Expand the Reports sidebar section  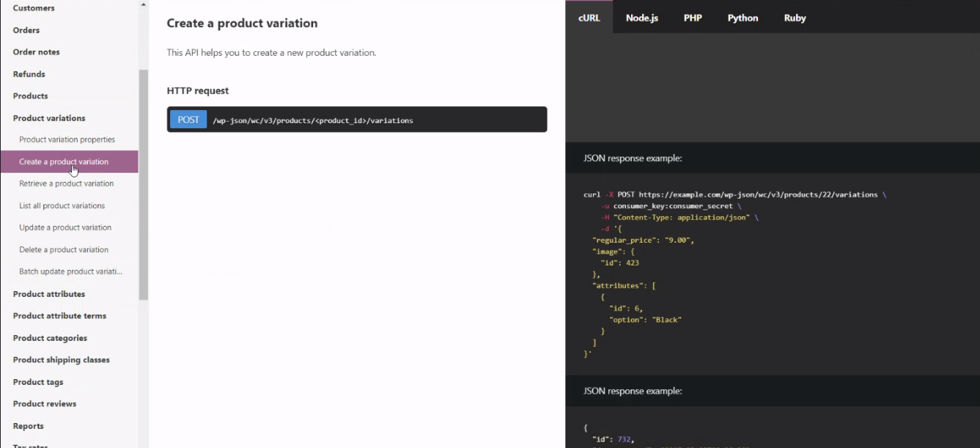29,426
